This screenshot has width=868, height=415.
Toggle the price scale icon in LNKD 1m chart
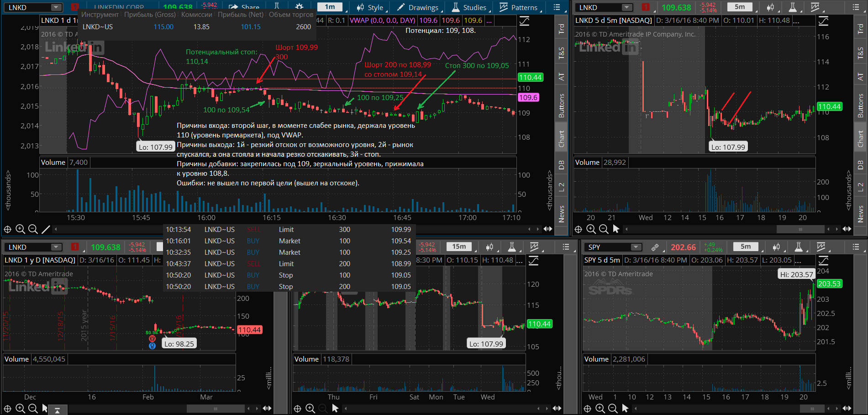(x=525, y=21)
